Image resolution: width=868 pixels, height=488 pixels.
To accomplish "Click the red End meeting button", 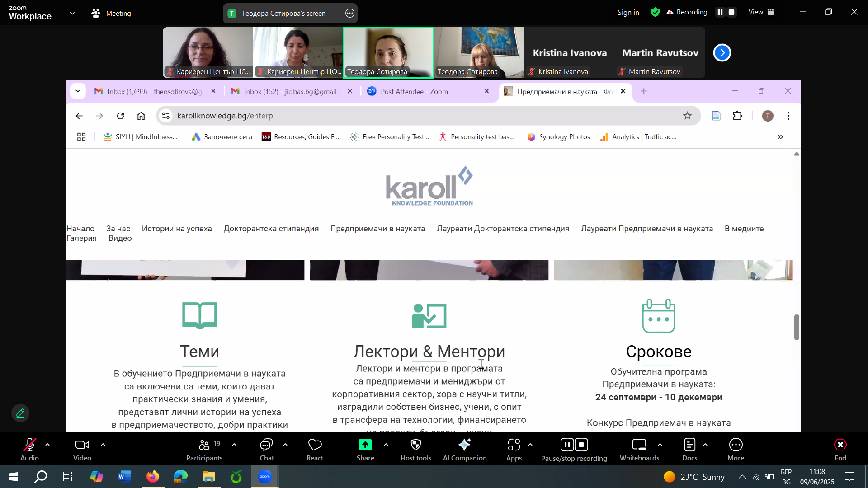I will coord(840,445).
